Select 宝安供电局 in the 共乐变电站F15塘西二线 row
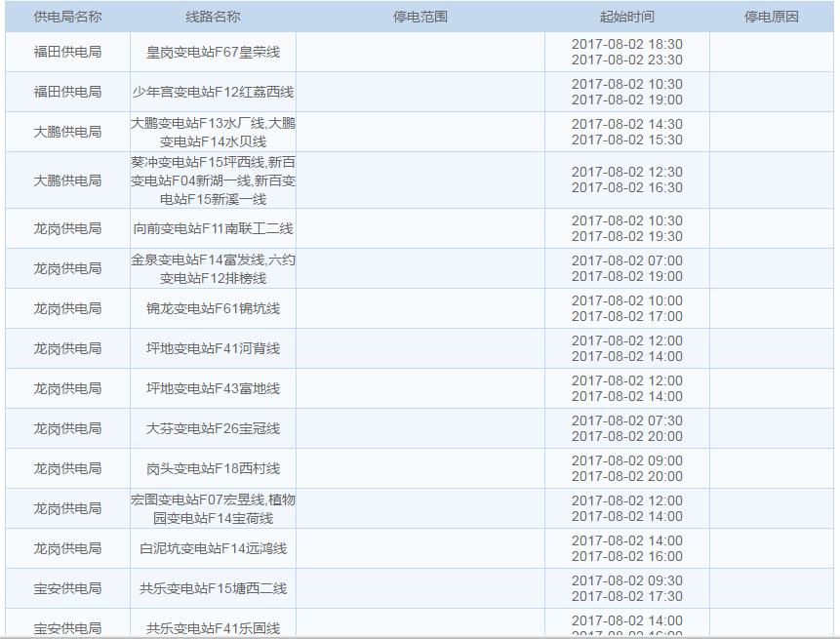Image resolution: width=840 pixels, height=639 pixels. (67, 588)
